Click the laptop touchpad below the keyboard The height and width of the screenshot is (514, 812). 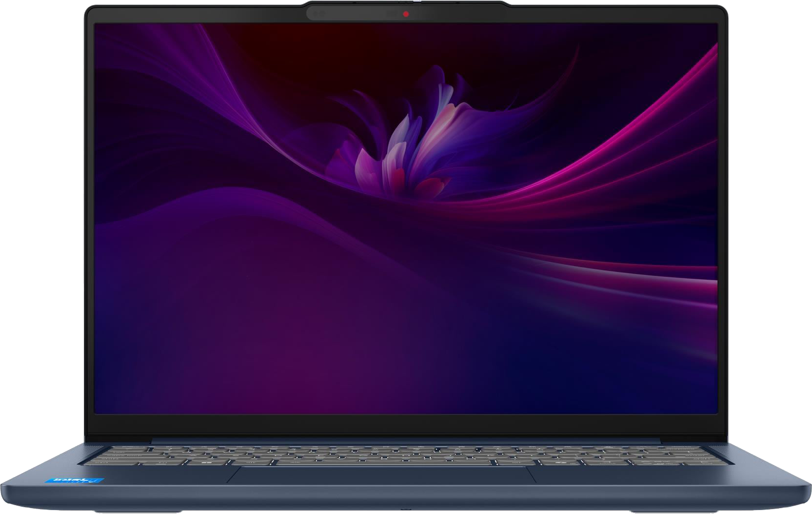click(381, 474)
